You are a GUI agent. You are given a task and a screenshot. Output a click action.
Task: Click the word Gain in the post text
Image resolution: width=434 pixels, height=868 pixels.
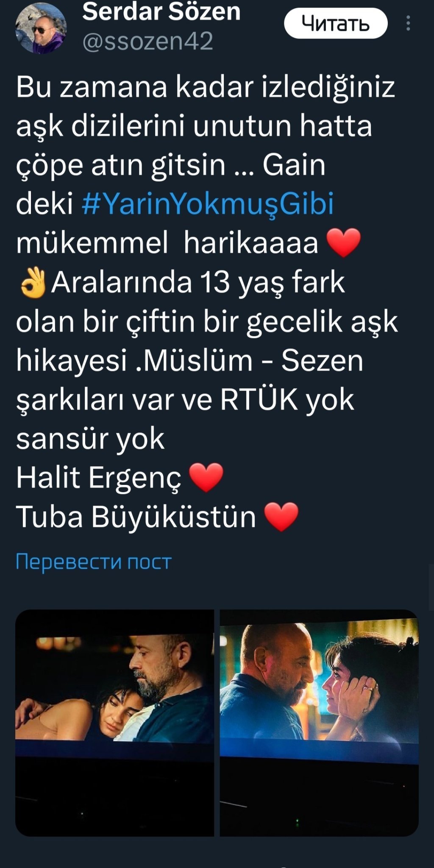pos(294,164)
